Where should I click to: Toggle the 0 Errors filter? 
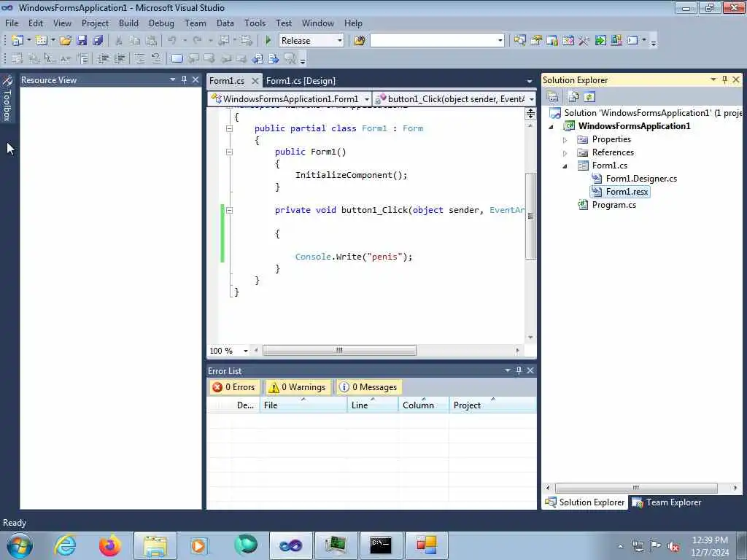point(234,387)
